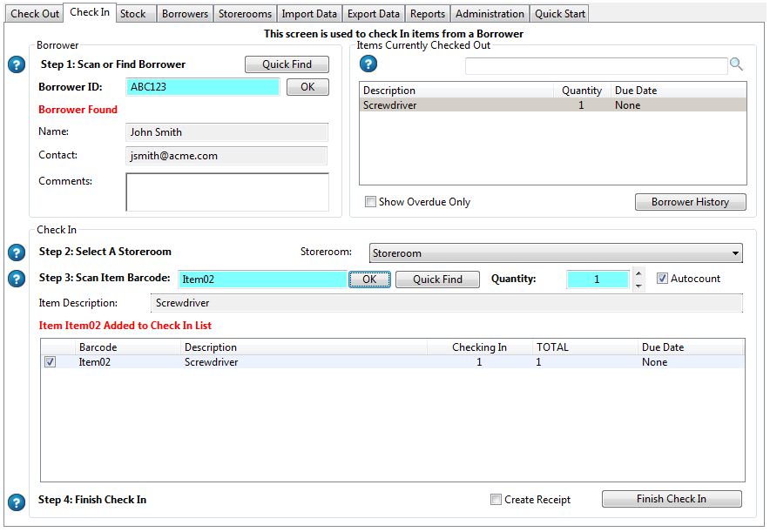Click help icon next to Step 2
This screenshot has height=532, width=770.
[x=16, y=253]
